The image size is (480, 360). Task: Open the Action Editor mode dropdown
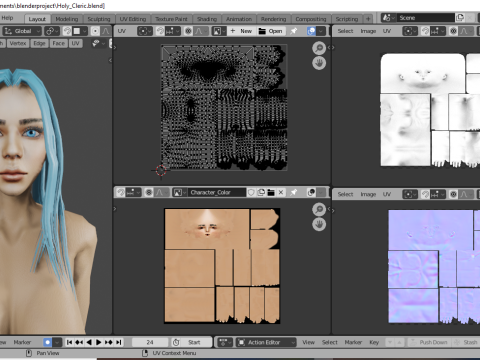pyautogui.click(x=266, y=342)
